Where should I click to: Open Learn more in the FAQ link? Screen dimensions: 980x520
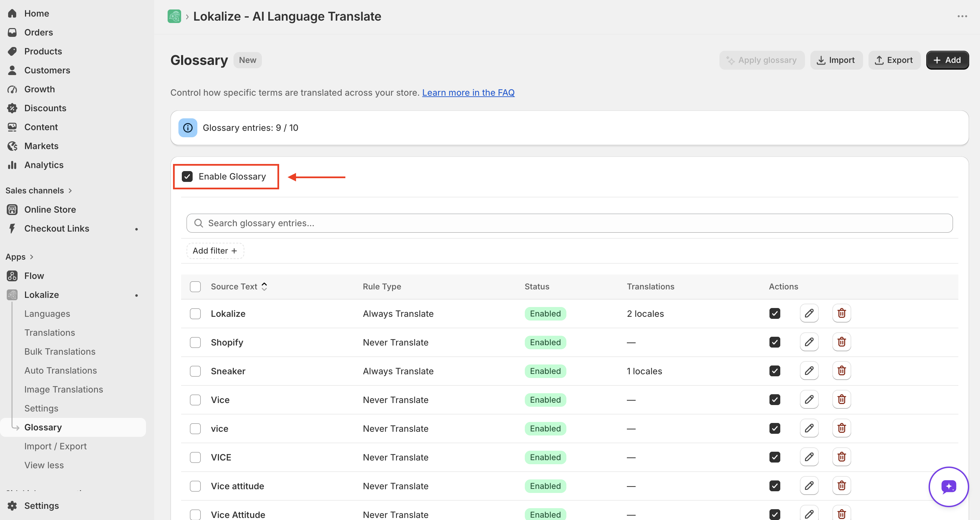tap(468, 93)
